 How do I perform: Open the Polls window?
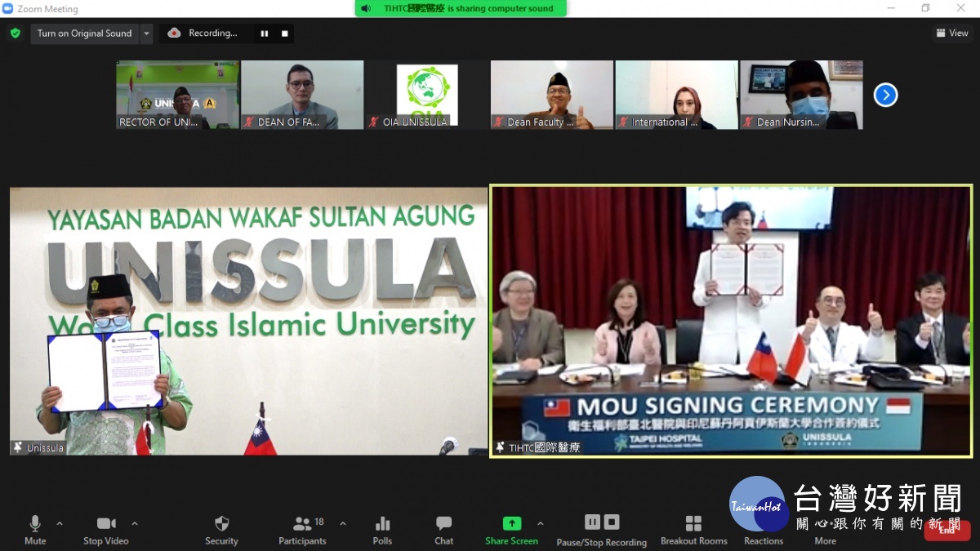[x=382, y=531]
